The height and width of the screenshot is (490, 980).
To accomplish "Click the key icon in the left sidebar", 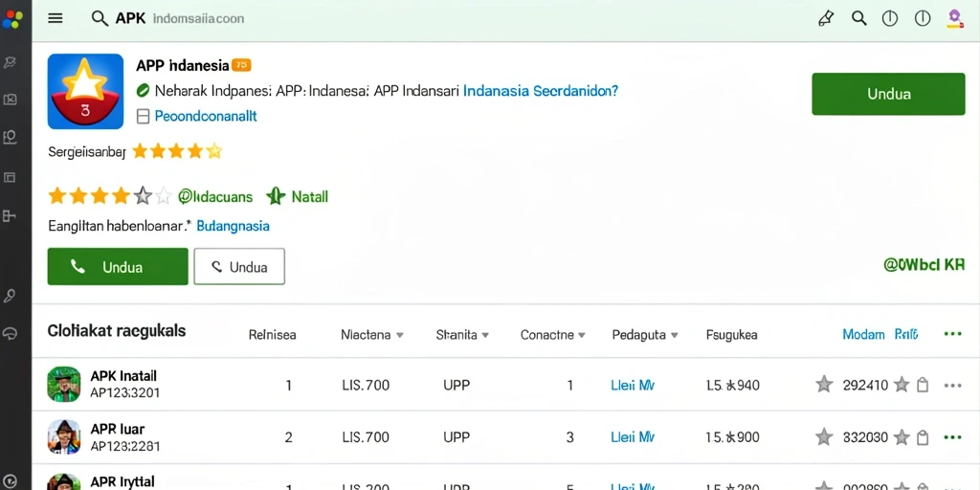I will pyautogui.click(x=10, y=297).
